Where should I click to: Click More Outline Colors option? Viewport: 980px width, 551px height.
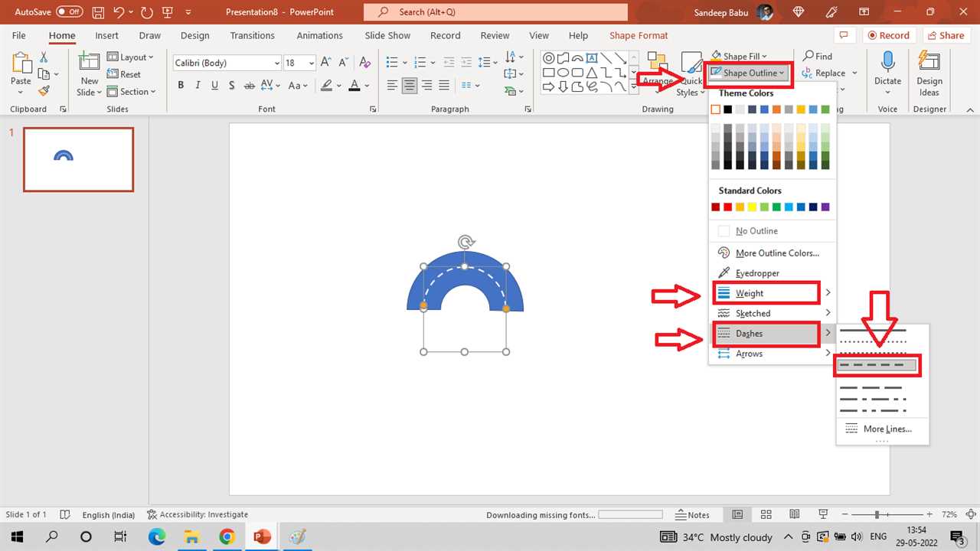coord(776,253)
